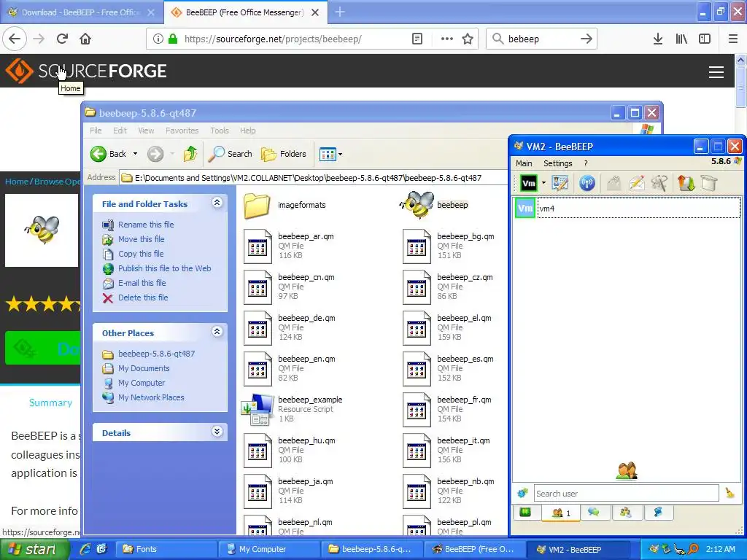Click the blue broadcast antenna icon in BeeBEEP
The height and width of the screenshot is (560, 747).
587,183
